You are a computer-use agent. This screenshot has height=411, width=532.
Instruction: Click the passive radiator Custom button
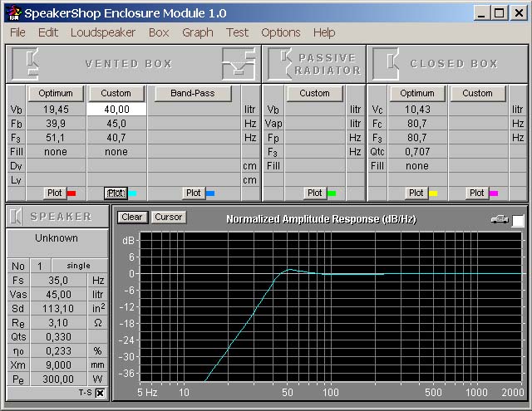(314, 93)
